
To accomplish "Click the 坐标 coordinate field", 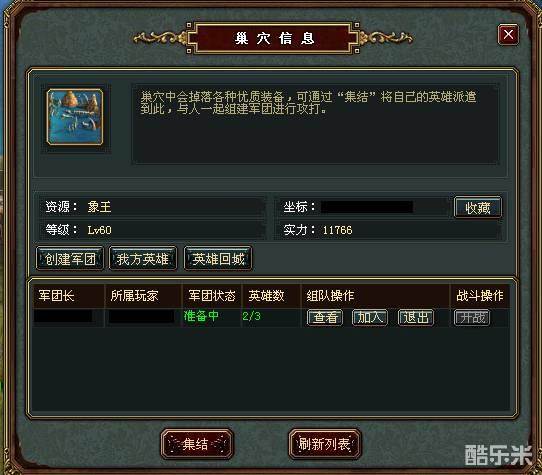I will [364, 207].
